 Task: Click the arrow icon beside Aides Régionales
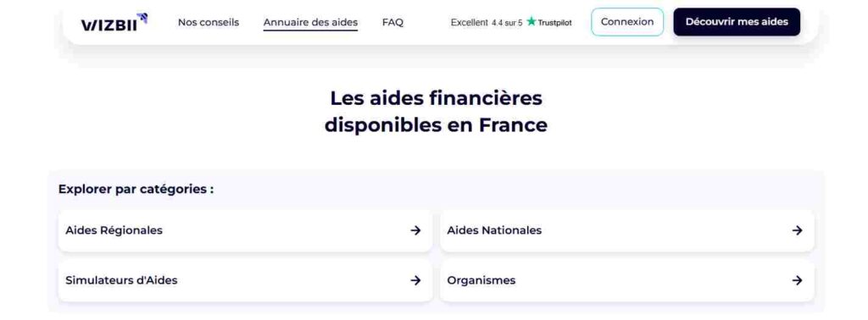[415, 230]
